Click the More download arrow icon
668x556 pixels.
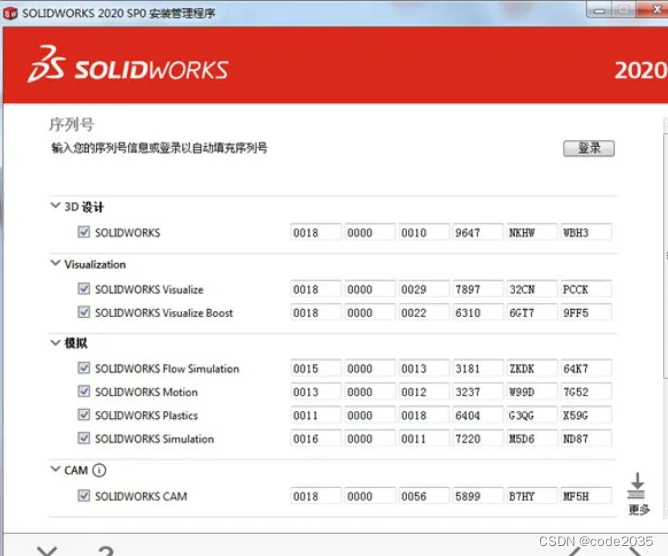pos(637,486)
